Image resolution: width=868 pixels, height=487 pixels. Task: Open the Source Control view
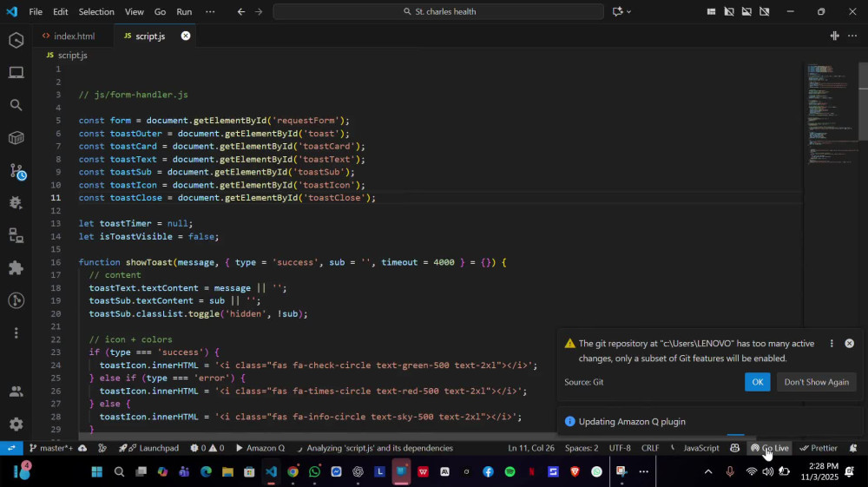[16, 170]
